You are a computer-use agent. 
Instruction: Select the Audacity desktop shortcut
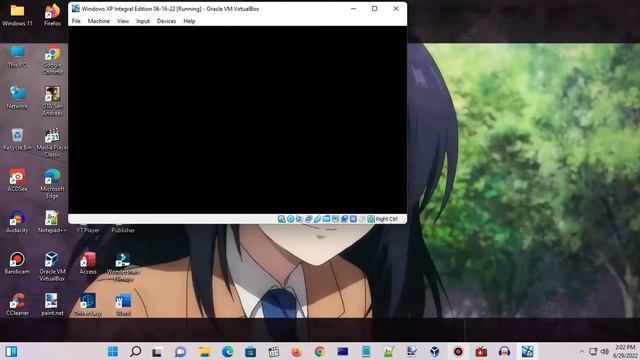17,222
